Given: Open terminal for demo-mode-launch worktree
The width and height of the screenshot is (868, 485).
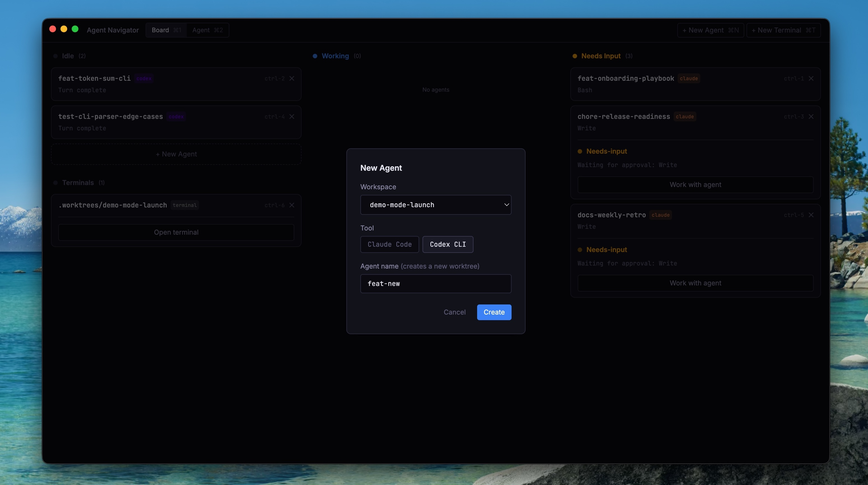Looking at the screenshot, I should pyautogui.click(x=176, y=232).
